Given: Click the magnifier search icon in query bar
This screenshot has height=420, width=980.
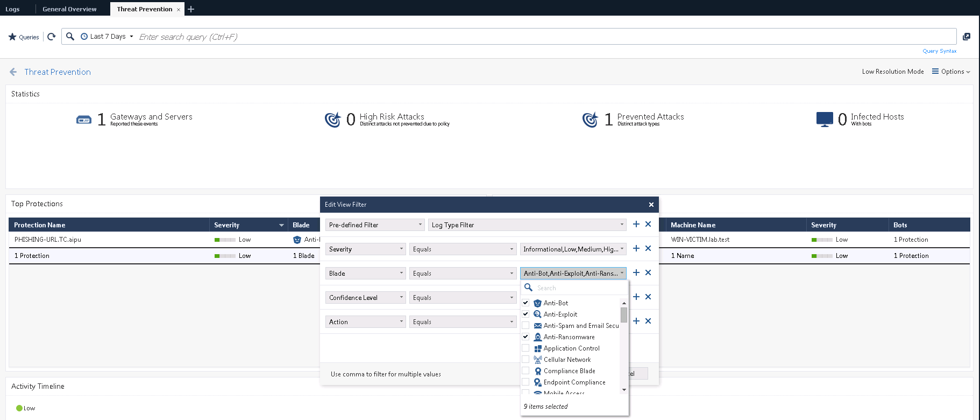Looking at the screenshot, I should click(70, 37).
